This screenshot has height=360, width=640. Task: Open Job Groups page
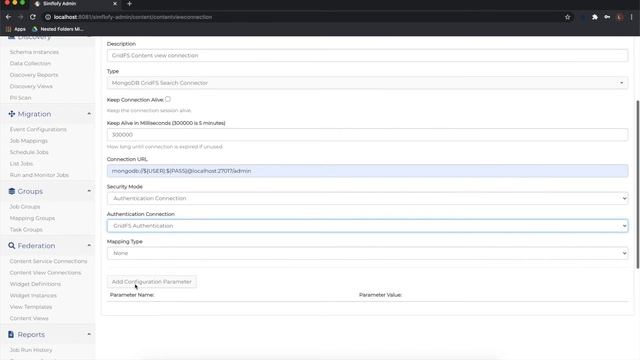point(25,207)
